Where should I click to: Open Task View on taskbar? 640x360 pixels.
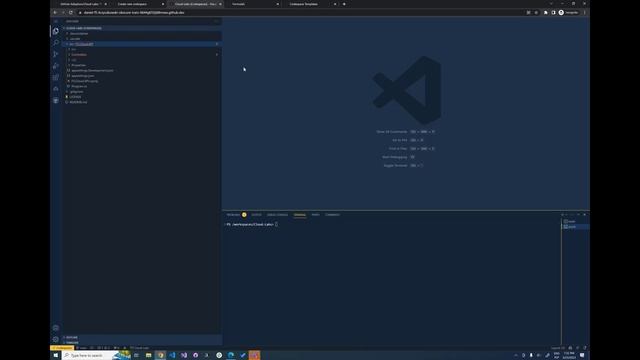point(136,355)
